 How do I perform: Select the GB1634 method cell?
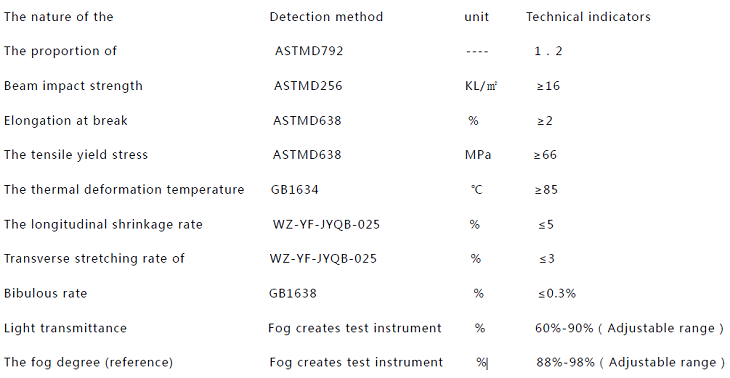[294, 189]
